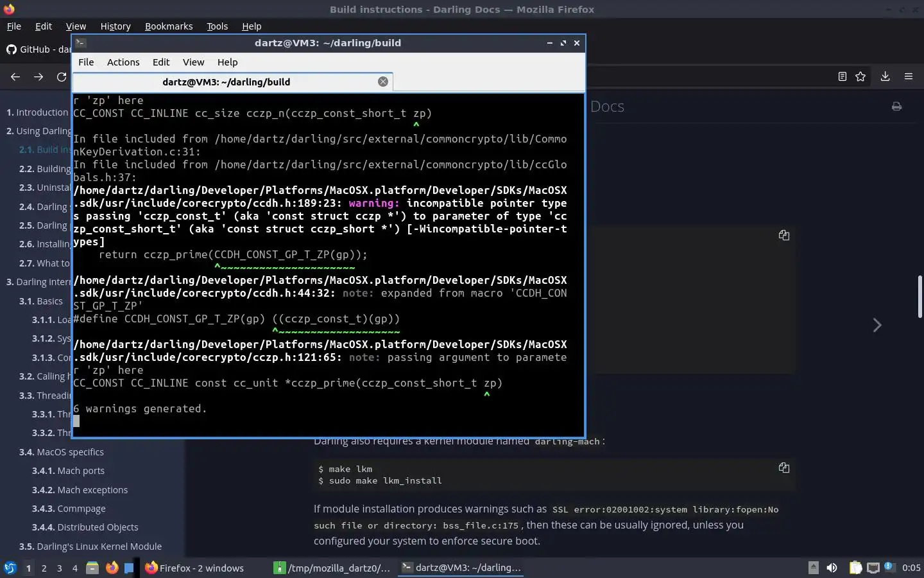
Task: Open the KDE application launcher
Action: pyautogui.click(x=10, y=568)
